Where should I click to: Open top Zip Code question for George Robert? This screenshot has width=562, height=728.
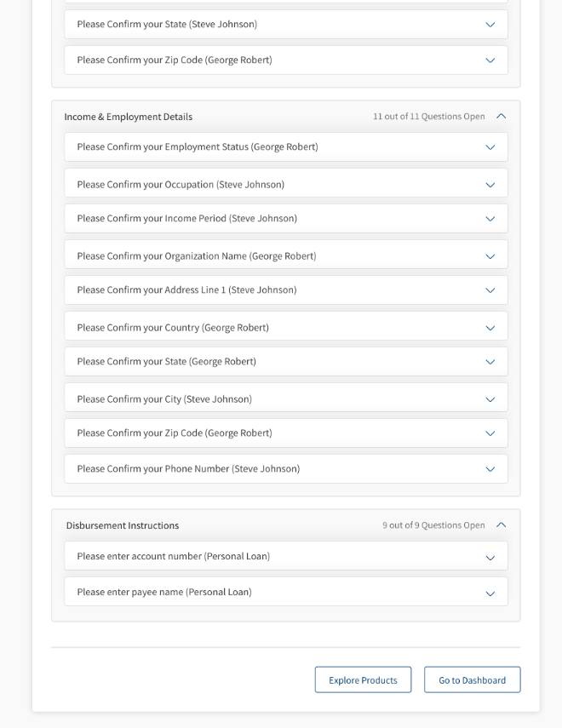point(286,60)
